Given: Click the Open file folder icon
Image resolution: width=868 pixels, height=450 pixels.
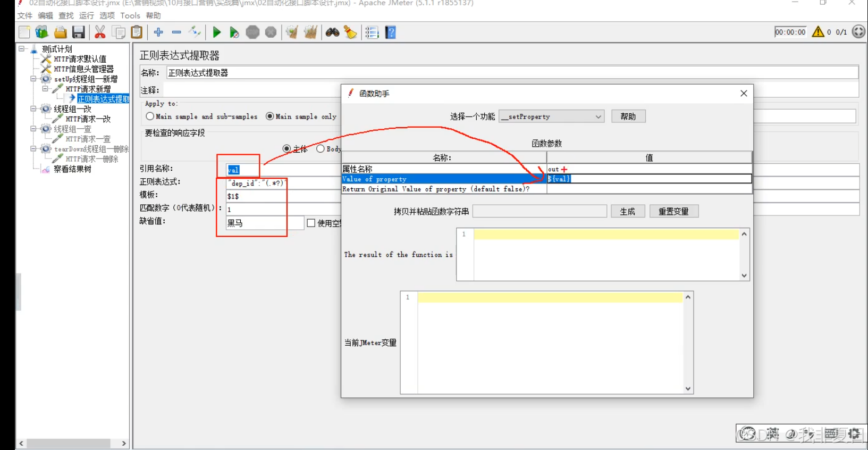Looking at the screenshot, I should [x=61, y=32].
